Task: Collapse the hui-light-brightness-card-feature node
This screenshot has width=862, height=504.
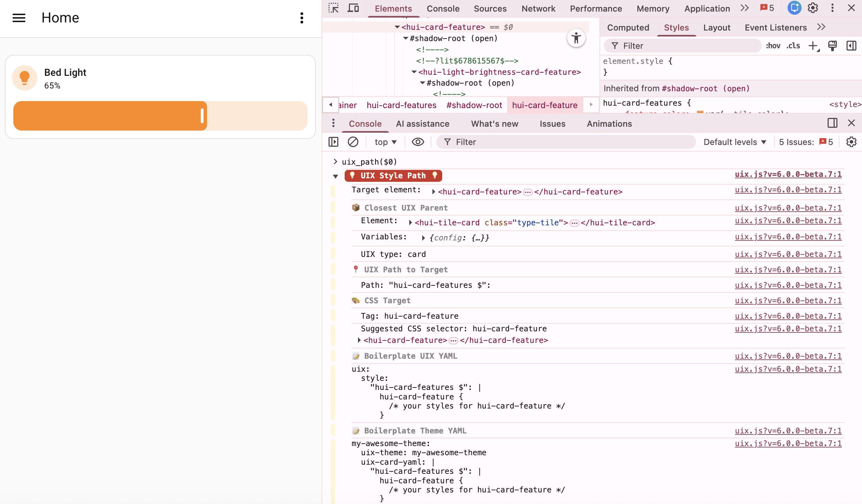Action: [414, 72]
